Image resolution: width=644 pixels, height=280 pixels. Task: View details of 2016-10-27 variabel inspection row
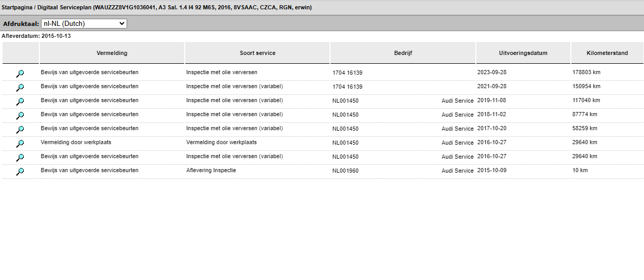20,157
